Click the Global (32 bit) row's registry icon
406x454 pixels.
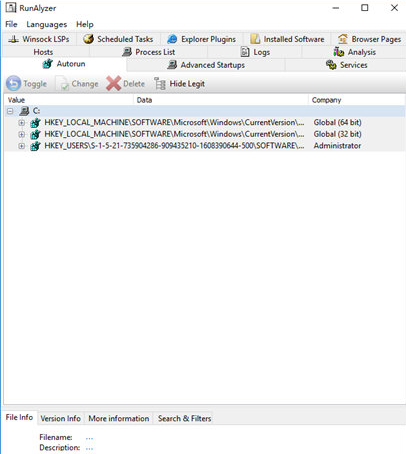(35, 134)
